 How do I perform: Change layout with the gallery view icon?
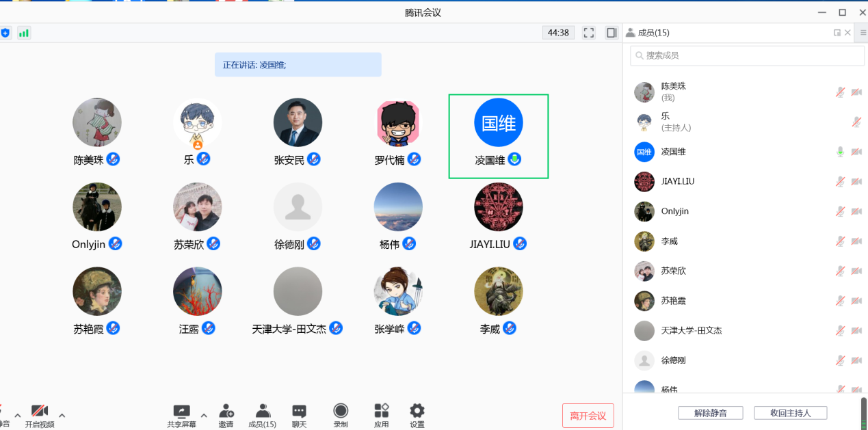611,32
